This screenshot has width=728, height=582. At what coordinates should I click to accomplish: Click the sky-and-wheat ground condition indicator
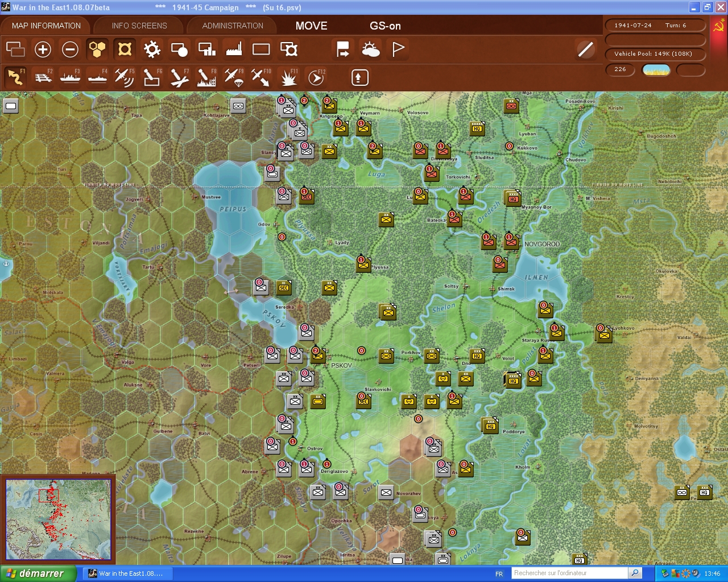pos(656,70)
